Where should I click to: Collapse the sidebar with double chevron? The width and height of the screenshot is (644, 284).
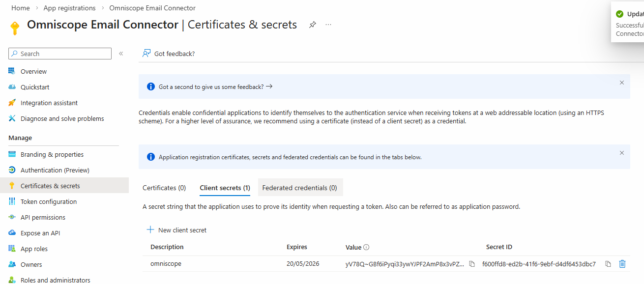121,54
